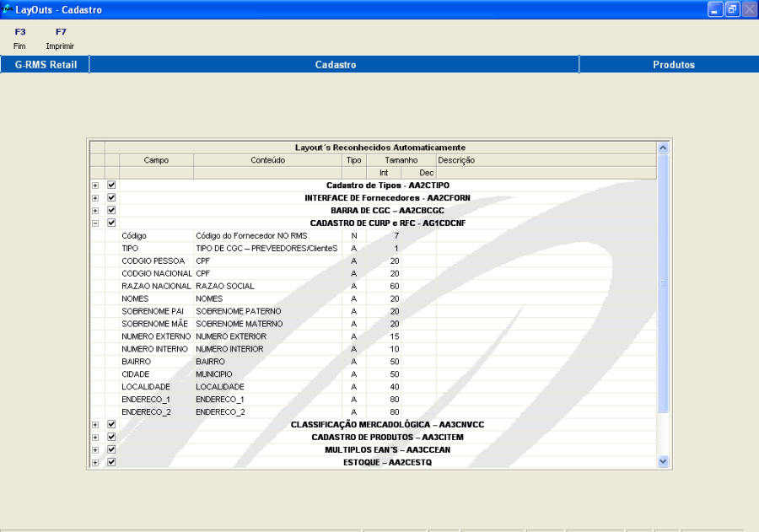Select the Cadastro header tab
This screenshot has height=532, width=759.
[335, 64]
